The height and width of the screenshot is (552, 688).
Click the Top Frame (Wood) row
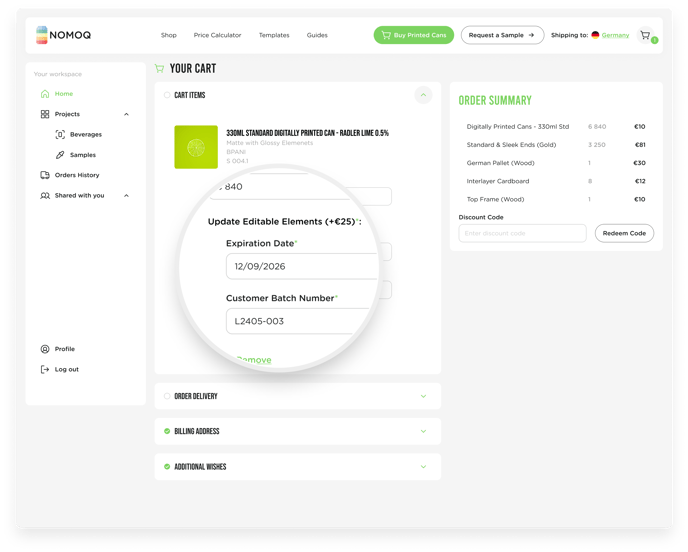tap(556, 200)
